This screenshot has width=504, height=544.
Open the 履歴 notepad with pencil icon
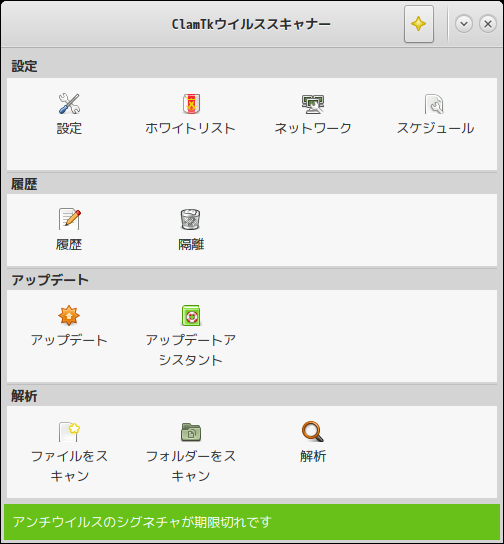[69, 219]
